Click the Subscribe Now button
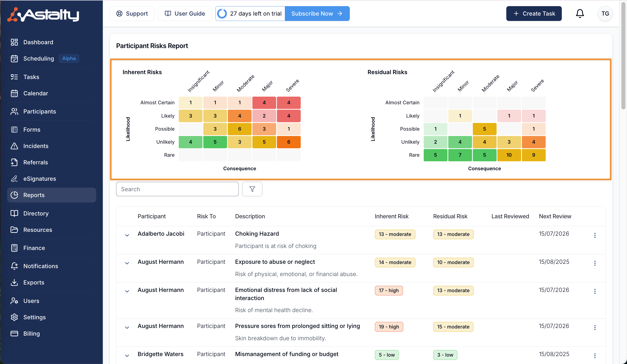The height and width of the screenshot is (364, 627). tap(317, 14)
